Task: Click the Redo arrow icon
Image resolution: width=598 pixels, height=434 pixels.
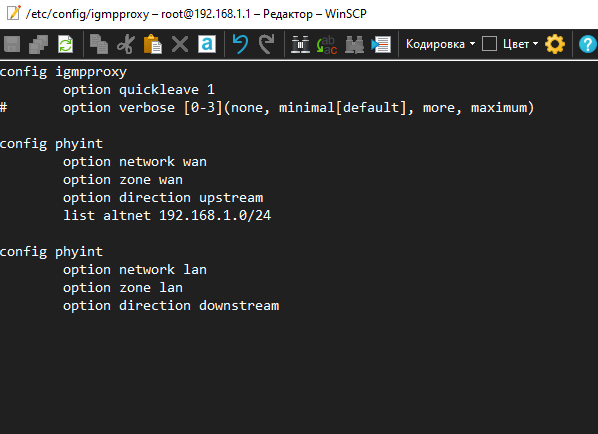Action: click(267, 44)
